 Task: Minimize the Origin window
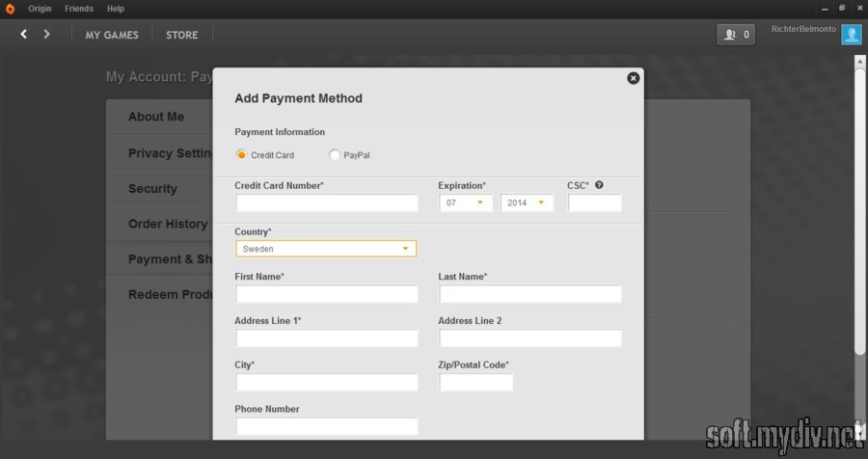coord(825,9)
